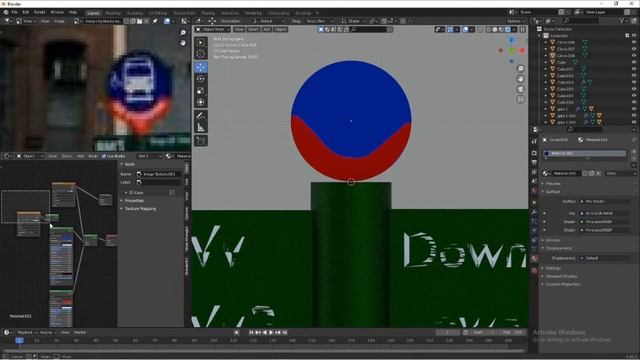Play the animation forward
Viewport: 640px width, 360px height.
tap(271, 333)
